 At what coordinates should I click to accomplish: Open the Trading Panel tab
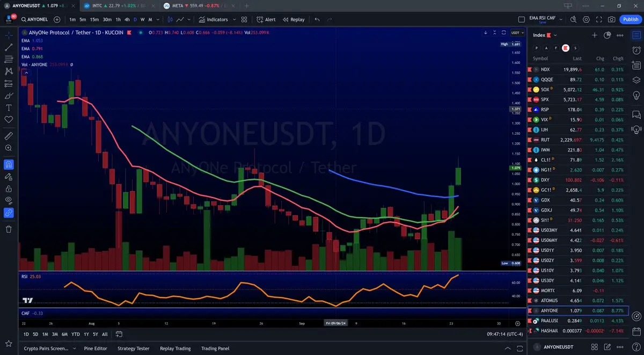[x=215, y=349]
